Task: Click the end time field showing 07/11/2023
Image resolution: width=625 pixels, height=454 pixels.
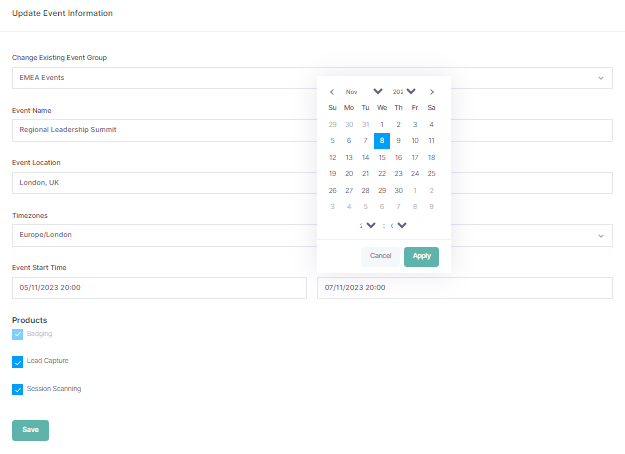Action: click(x=464, y=288)
